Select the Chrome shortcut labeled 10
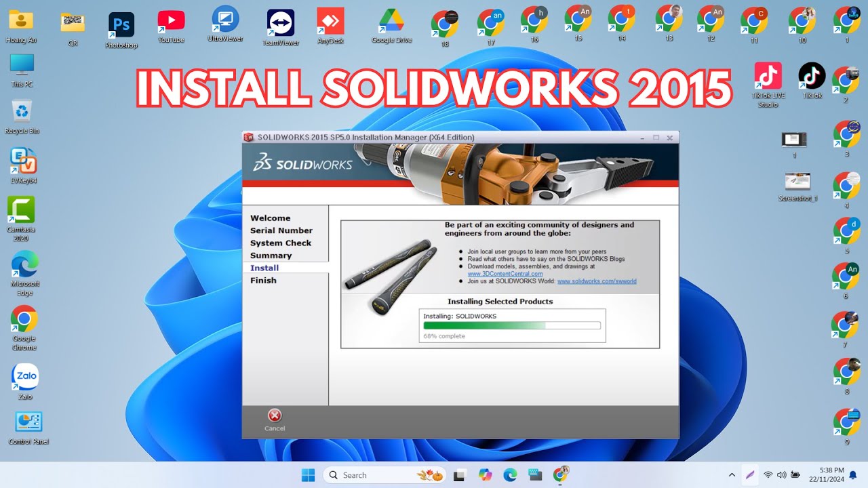This screenshot has width=868, height=488. coord(802,26)
